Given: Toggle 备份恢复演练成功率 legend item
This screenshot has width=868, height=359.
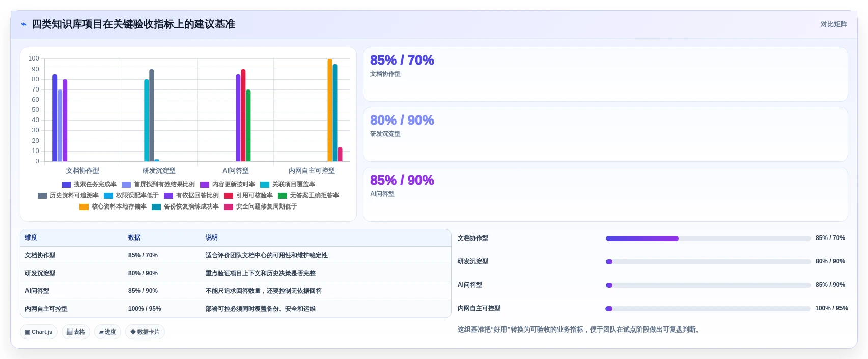Looking at the screenshot, I should 185,207.
